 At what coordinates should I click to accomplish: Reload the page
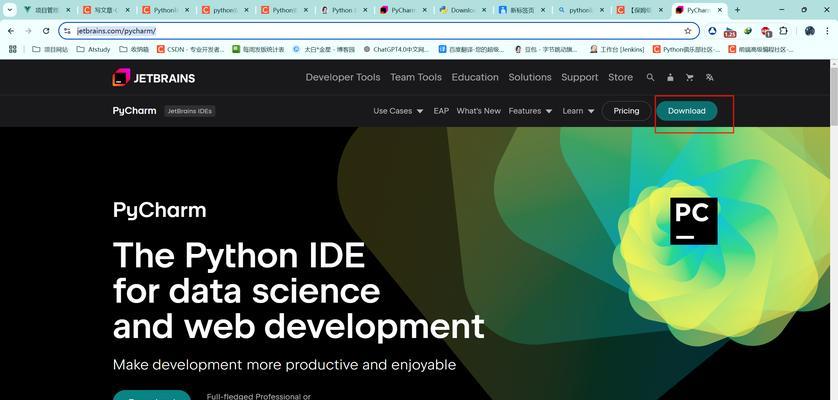click(x=46, y=31)
